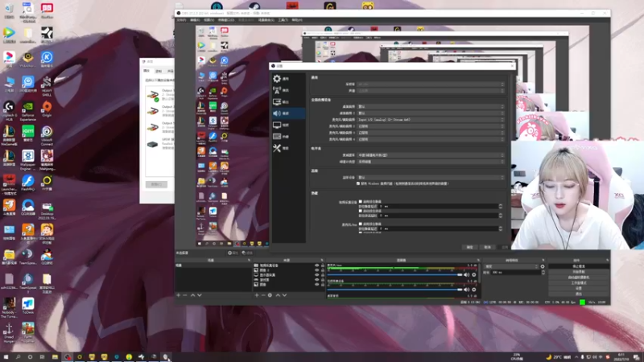Enable push-to-mute for the Mic/Aux hotkey device
The image size is (644, 362).
tap(360, 224)
